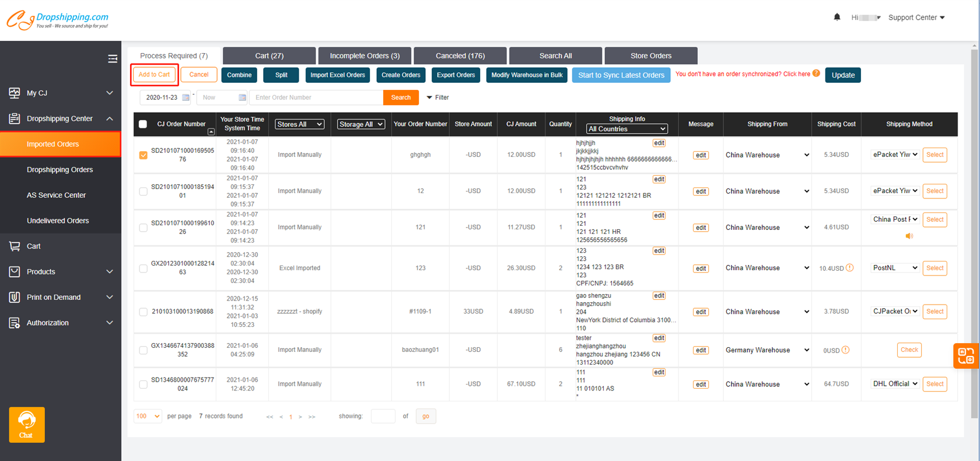This screenshot has height=461, width=980.
Task: Collapse sidebar using hamburger menu icon
Action: (113, 59)
